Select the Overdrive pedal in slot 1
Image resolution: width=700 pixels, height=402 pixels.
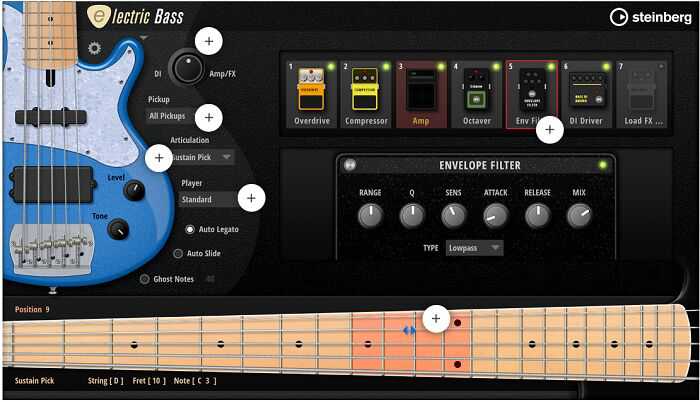coord(312,94)
